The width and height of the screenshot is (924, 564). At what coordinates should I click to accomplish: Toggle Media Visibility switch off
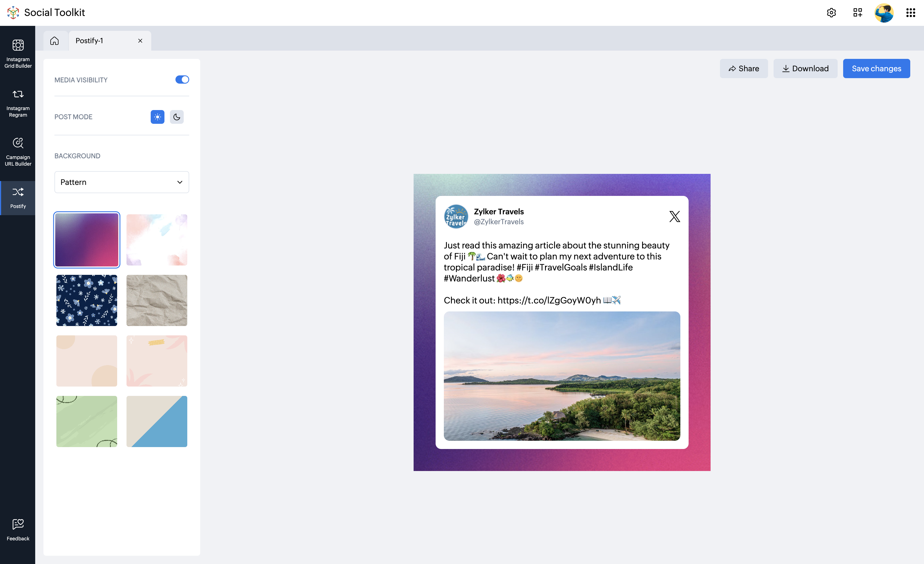coord(182,80)
